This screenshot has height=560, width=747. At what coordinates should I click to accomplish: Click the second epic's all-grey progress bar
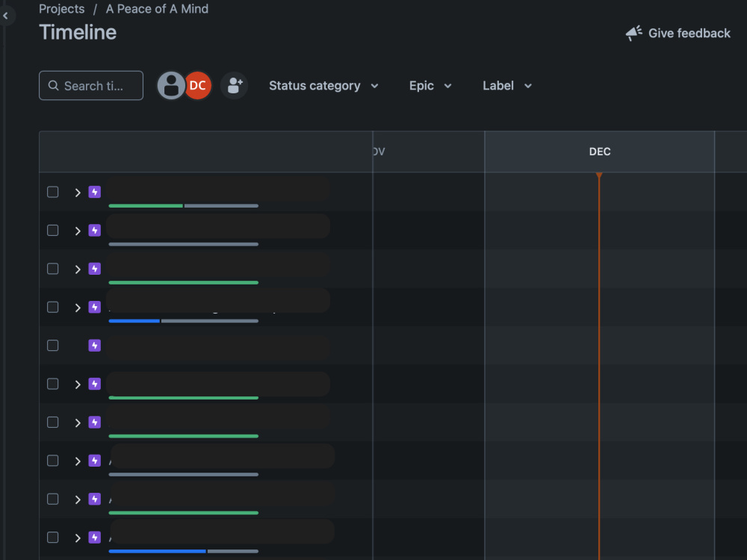(184, 244)
